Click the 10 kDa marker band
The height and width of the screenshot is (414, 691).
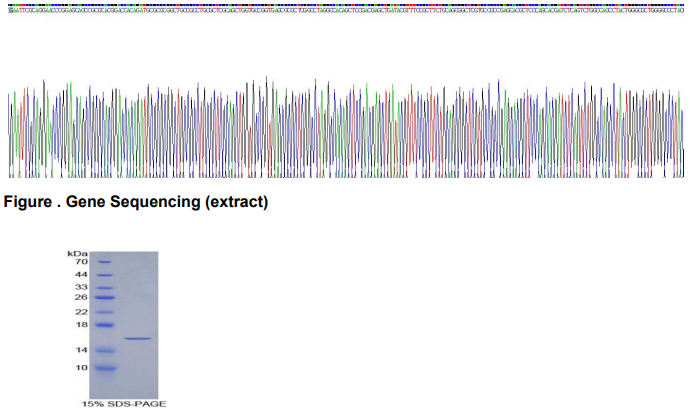[x=105, y=368]
